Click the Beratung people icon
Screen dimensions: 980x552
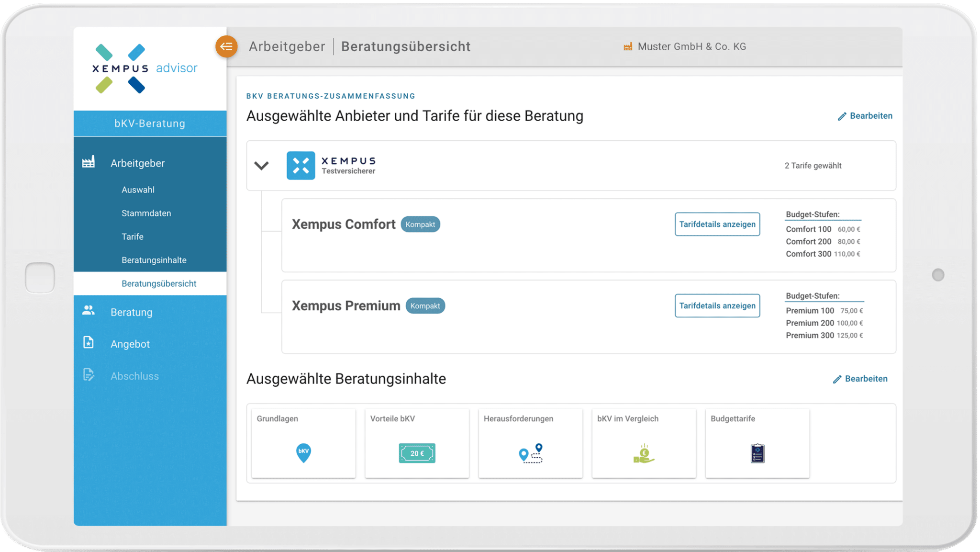tap(89, 311)
